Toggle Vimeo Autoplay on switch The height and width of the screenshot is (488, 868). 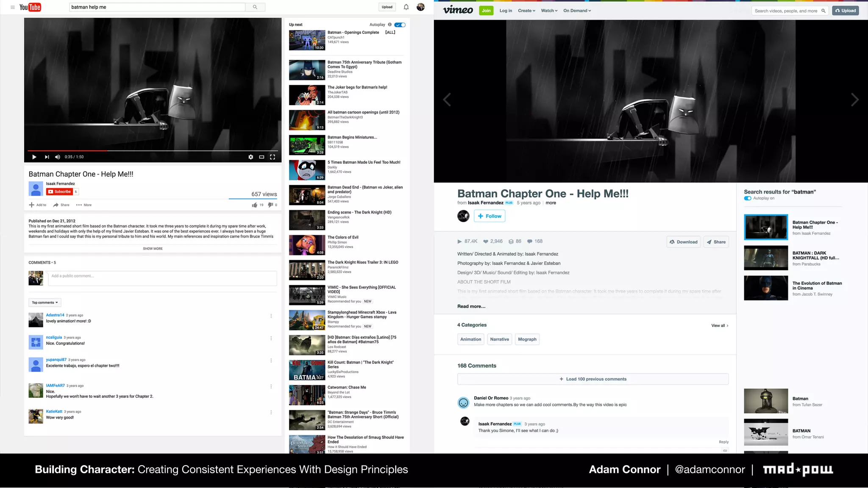pos(748,198)
